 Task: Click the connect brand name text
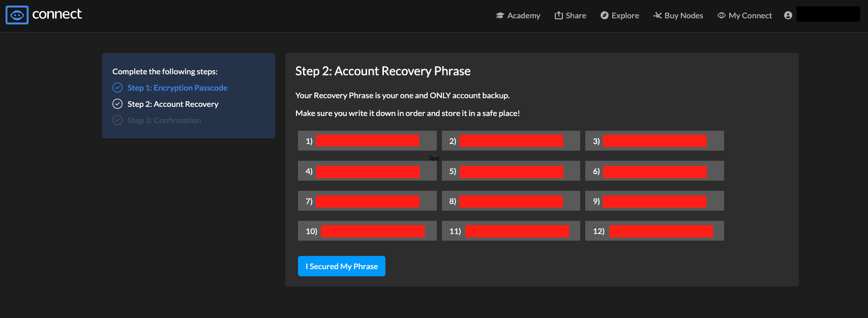click(57, 14)
